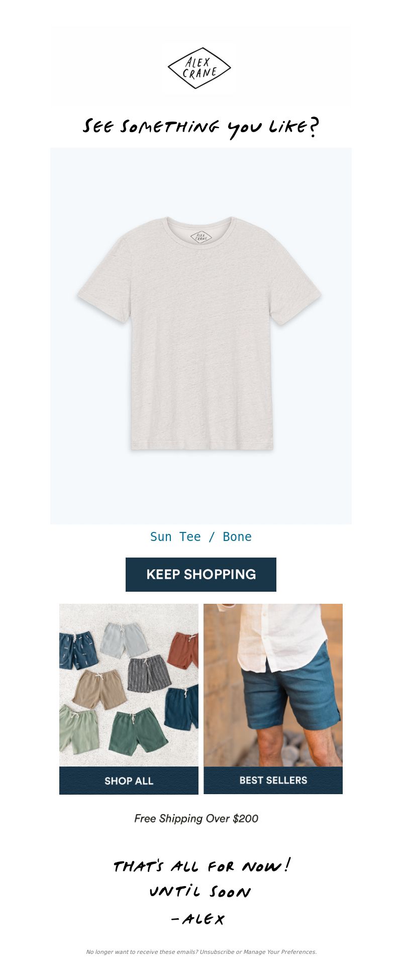Open the Sun Tee / Bone link

tap(201, 536)
